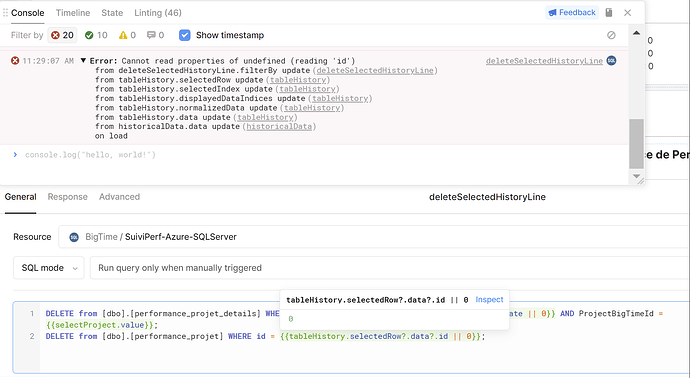Click Inspect in the evaluation tooltip

489,300
